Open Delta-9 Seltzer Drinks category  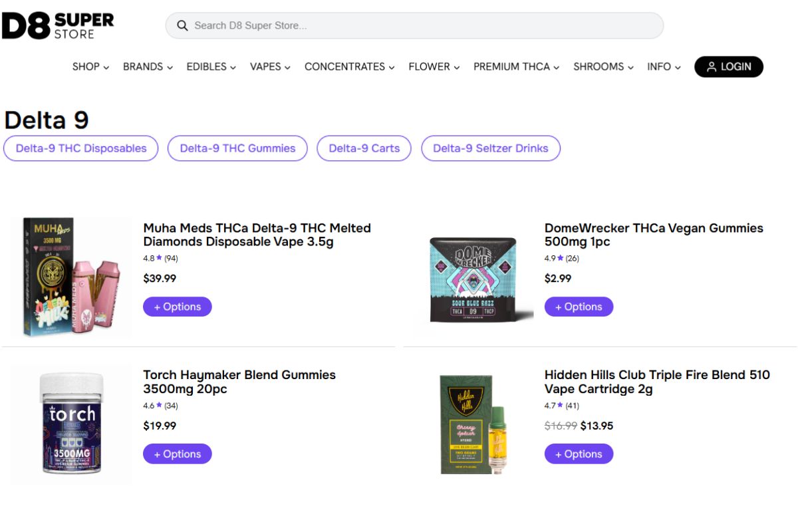(x=491, y=148)
